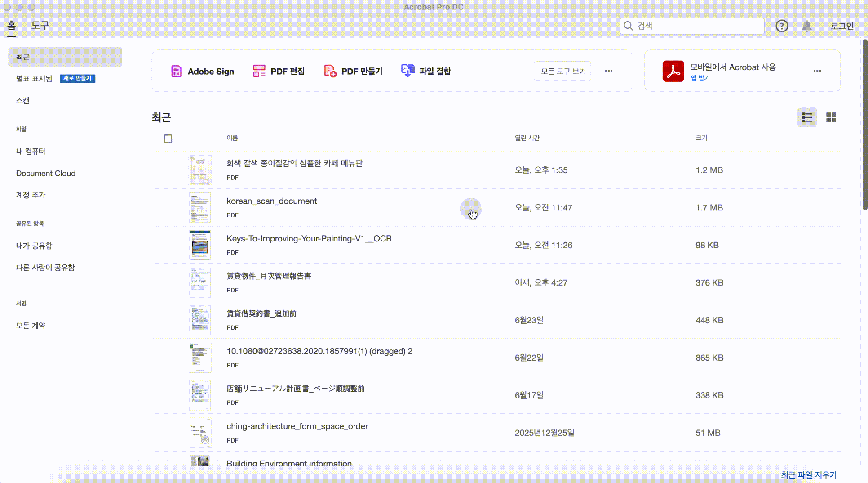Image resolution: width=868 pixels, height=483 pixels.
Task: Open the mobile Acrobat card ellipsis menu
Action: pos(817,71)
